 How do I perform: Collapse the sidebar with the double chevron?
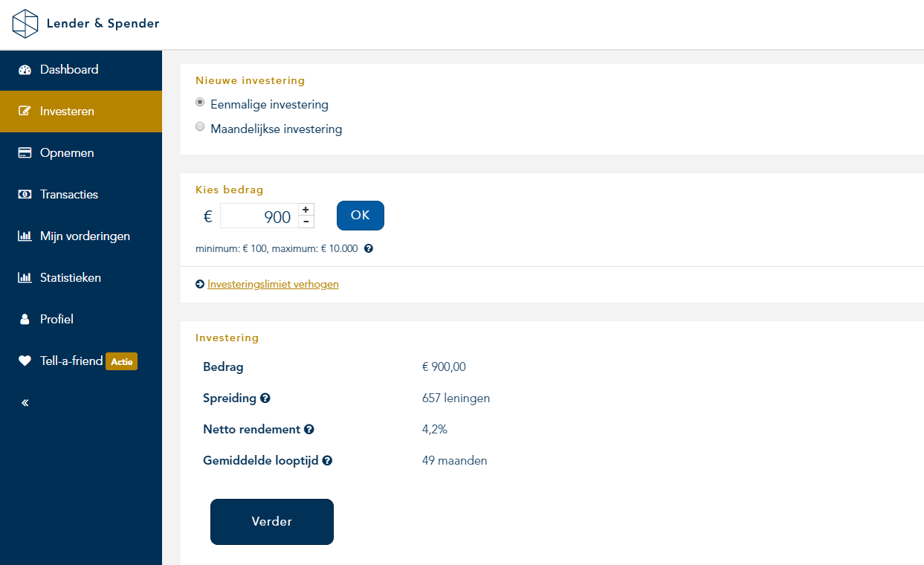(25, 403)
